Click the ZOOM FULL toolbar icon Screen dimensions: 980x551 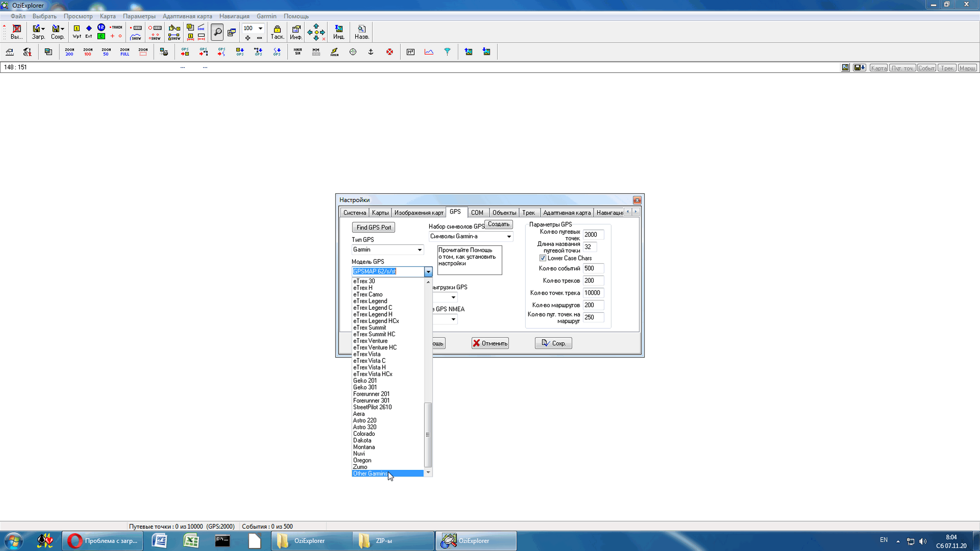[x=125, y=52]
